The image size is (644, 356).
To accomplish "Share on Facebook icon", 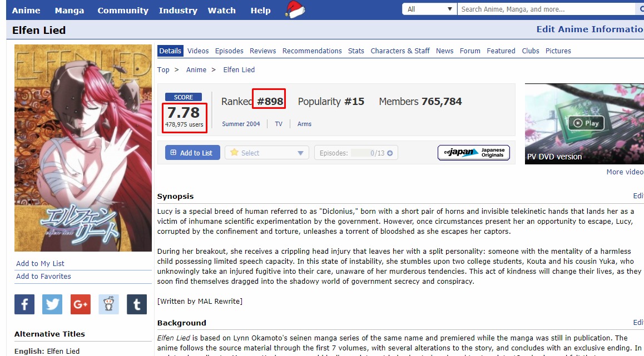I will pyautogui.click(x=24, y=304).
